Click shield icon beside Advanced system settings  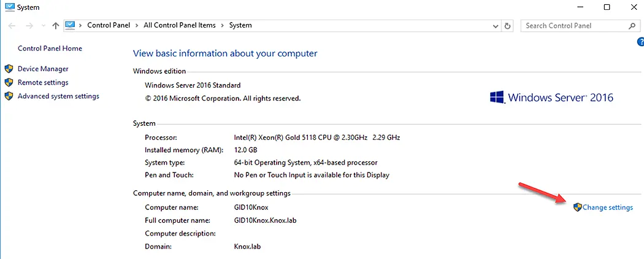coord(9,96)
